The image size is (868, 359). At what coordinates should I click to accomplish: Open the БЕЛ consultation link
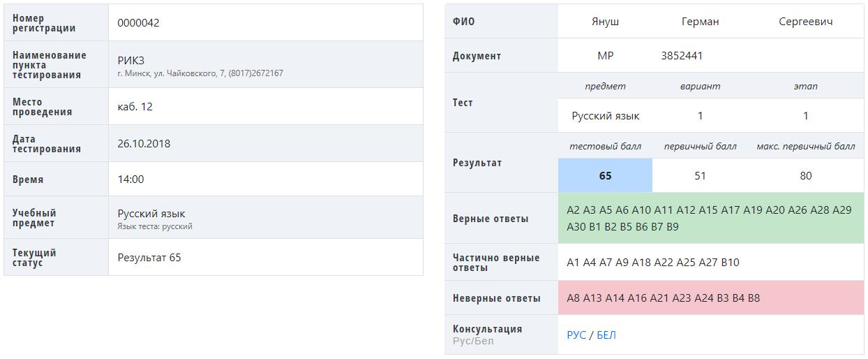[x=606, y=335]
